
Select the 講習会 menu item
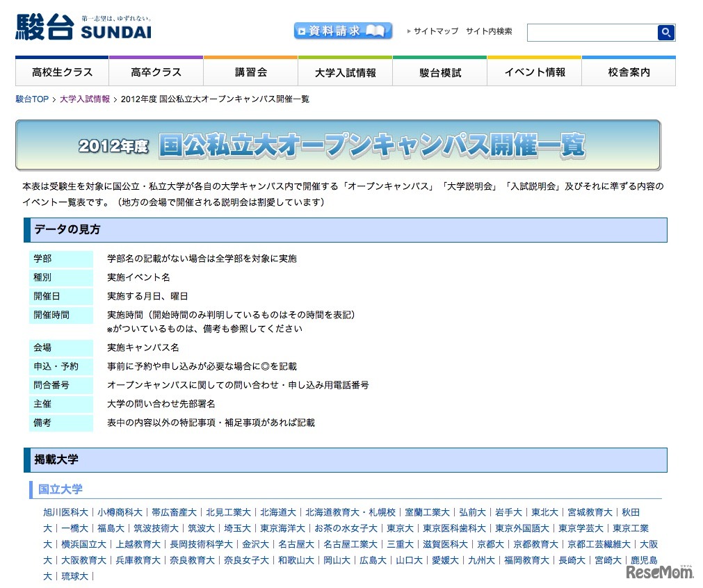coord(250,72)
